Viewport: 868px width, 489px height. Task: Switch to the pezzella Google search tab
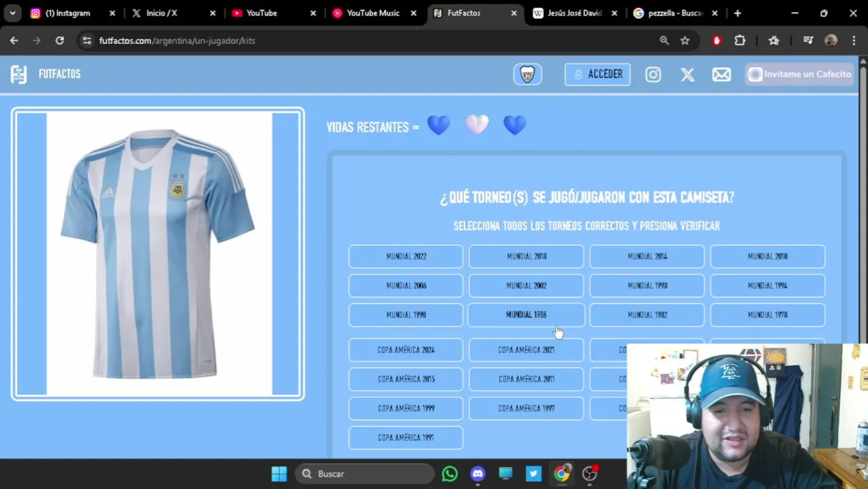coord(675,13)
